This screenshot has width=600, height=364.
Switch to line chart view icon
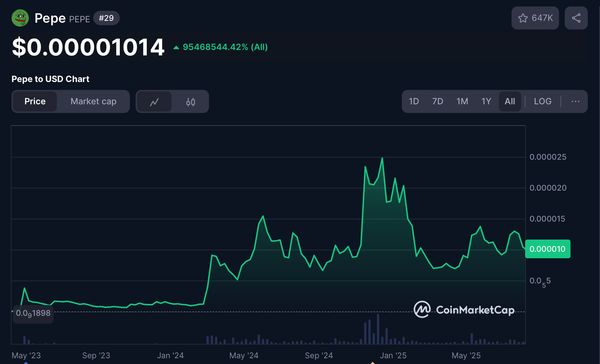tap(154, 102)
